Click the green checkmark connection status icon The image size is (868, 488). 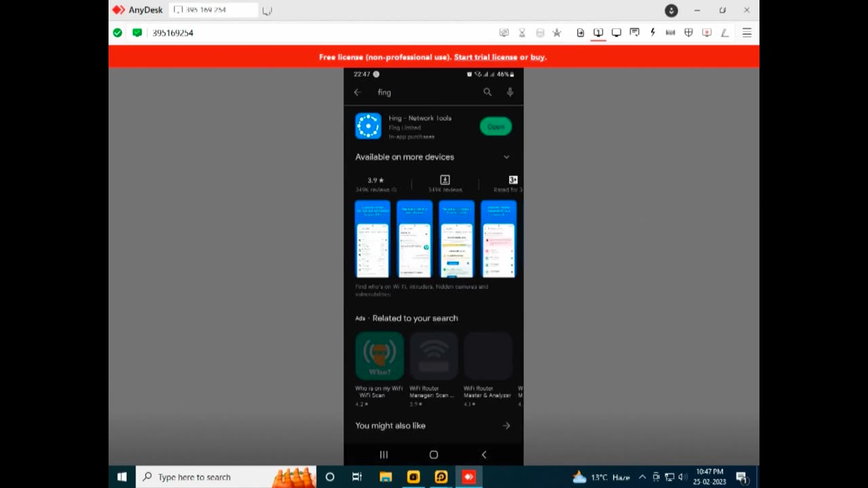pos(117,33)
